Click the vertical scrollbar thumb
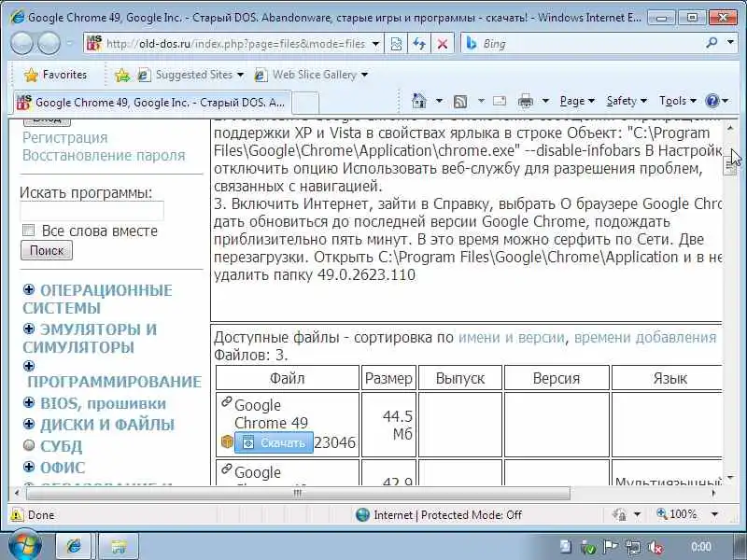 pos(730,164)
